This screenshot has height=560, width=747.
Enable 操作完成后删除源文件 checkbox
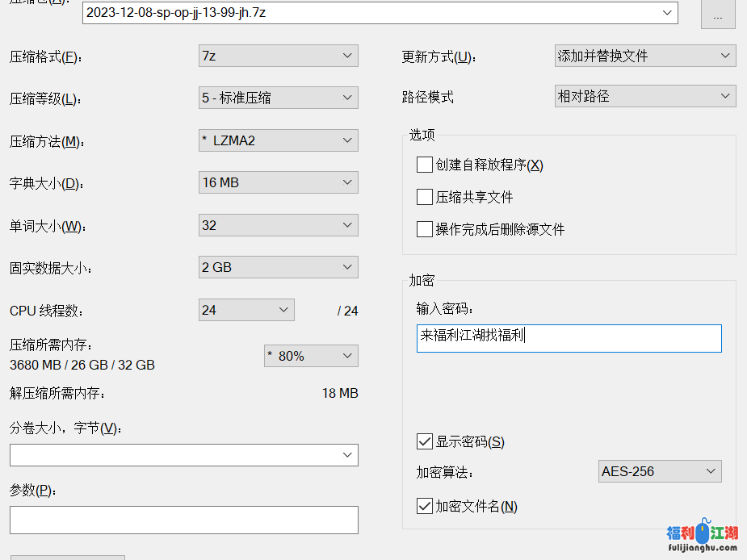coord(425,229)
